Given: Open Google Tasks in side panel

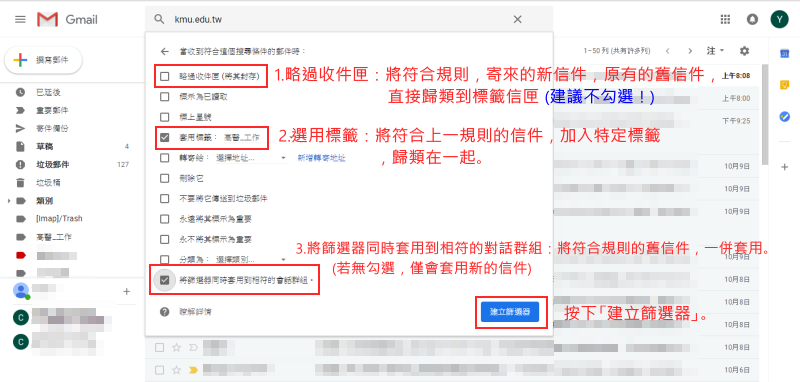Looking at the screenshot, I should [785, 117].
